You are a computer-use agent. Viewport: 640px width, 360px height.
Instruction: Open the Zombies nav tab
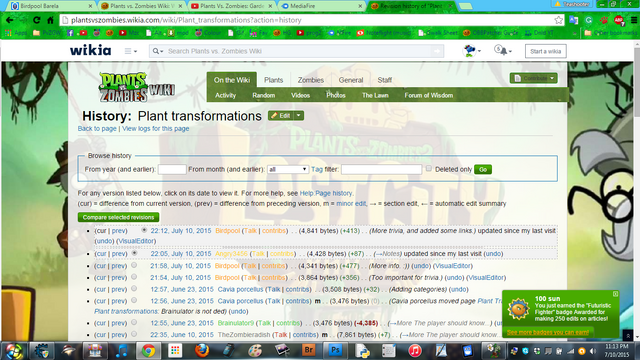pyautogui.click(x=311, y=80)
